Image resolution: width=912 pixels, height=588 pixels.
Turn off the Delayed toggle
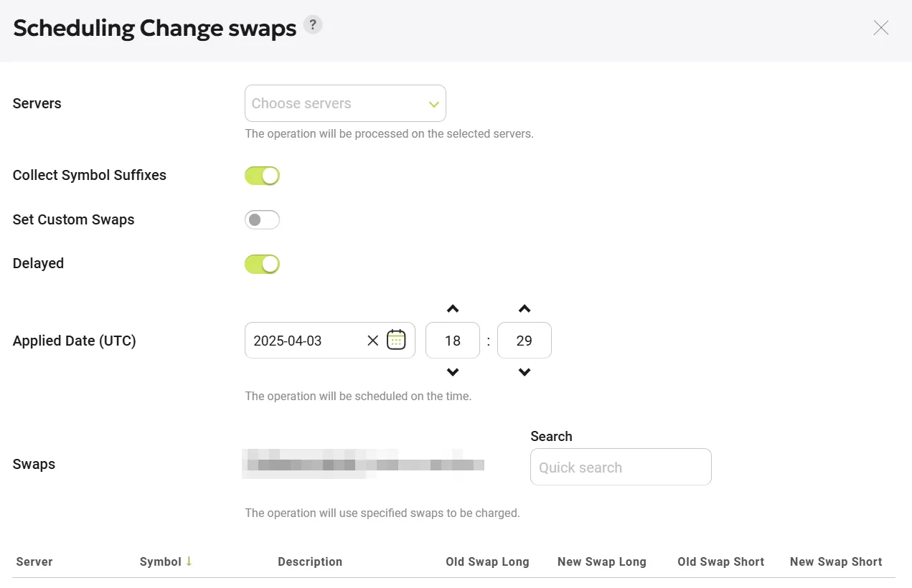coord(262,264)
